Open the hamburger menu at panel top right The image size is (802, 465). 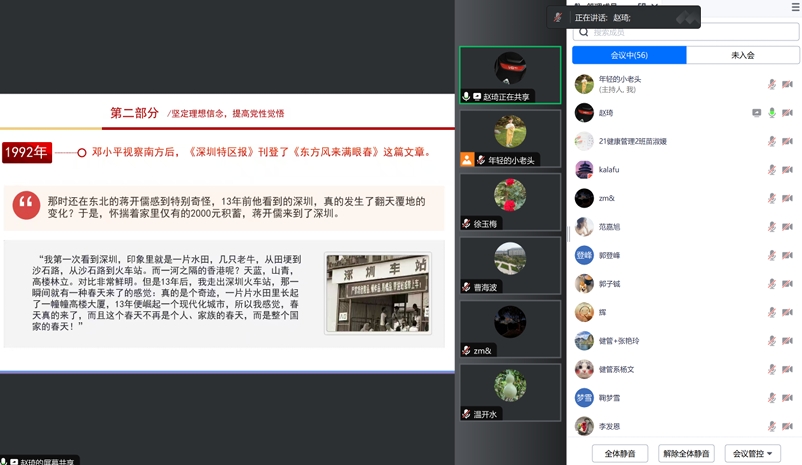point(796,7)
